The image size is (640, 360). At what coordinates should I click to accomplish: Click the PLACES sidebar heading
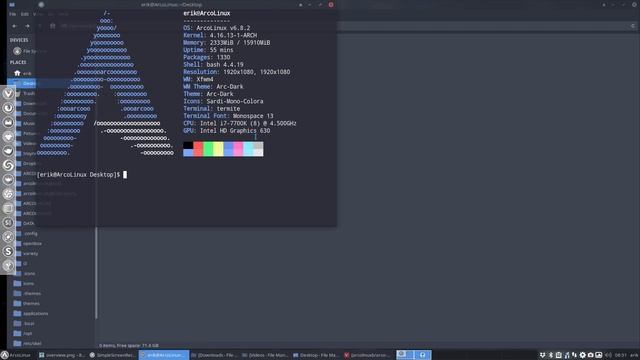point(18,62)
